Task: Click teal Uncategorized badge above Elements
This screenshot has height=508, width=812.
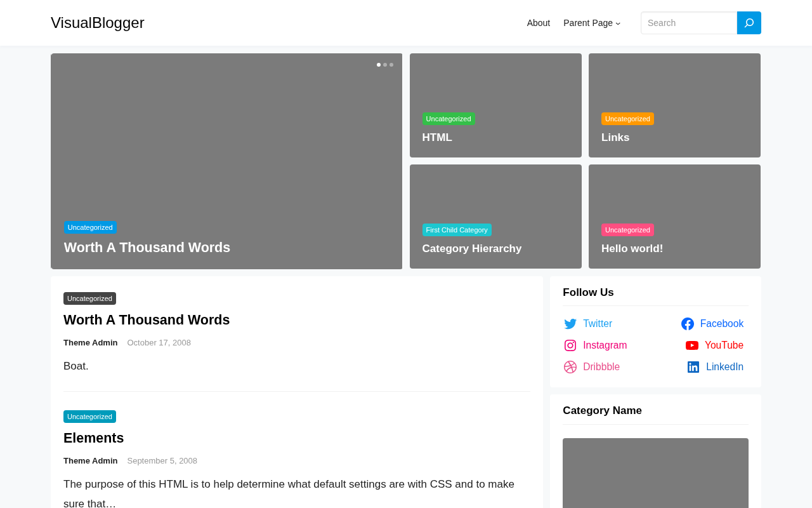Action: pos(89,417)
